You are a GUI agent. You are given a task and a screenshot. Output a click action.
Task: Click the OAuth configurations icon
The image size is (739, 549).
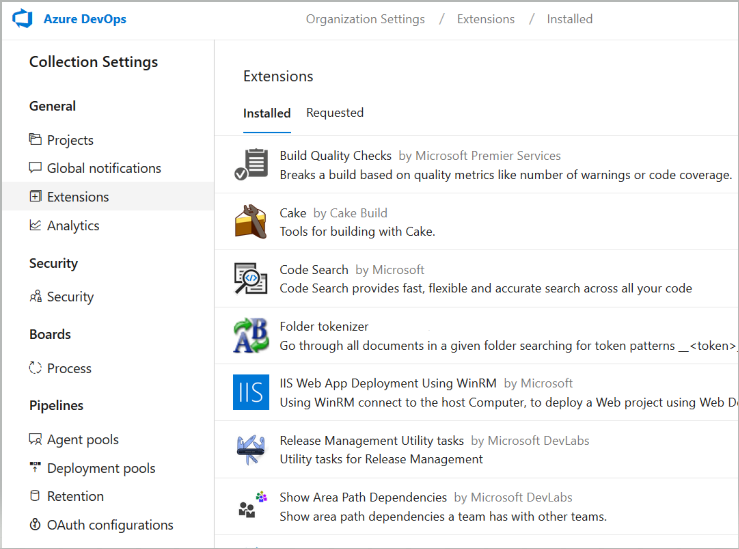[x=35, y=524]
